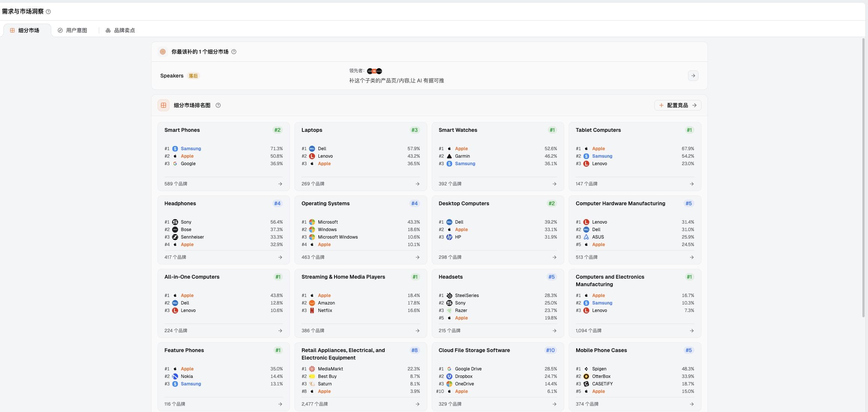Click 589 个品牌 in Smart Phones

click(x=176, y=184)
